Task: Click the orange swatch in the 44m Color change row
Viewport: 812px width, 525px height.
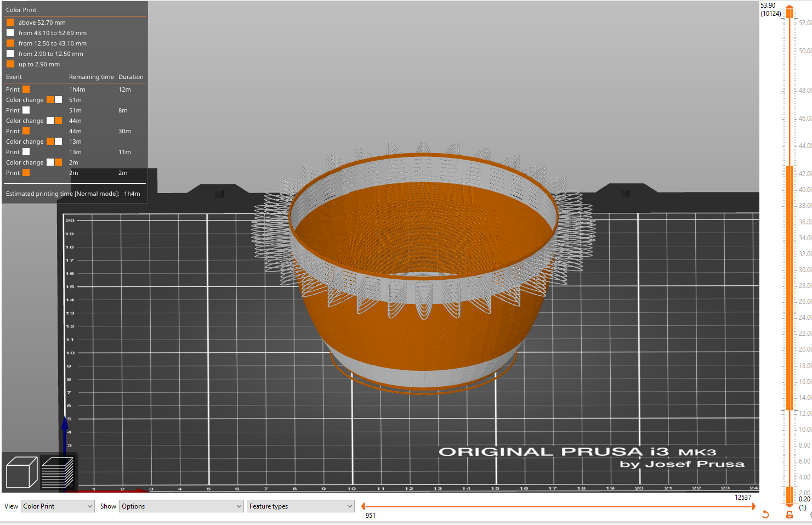Action: point(58,121)
